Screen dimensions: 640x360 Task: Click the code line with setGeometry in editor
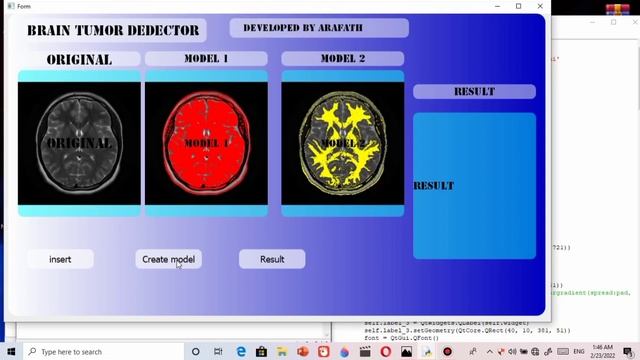click(467, 331)
